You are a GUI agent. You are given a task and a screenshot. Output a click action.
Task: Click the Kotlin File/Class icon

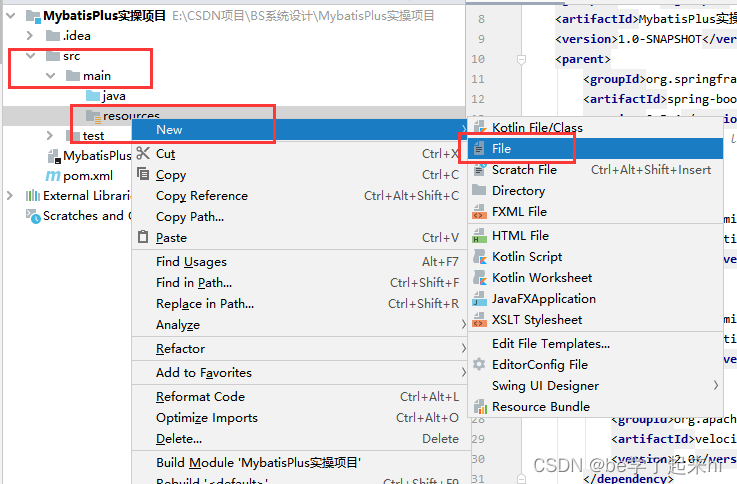[x=479, y=127]
